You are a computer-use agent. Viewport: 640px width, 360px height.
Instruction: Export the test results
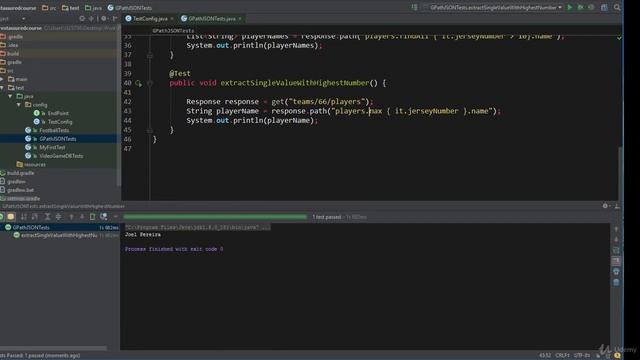[x=93, y=217]
